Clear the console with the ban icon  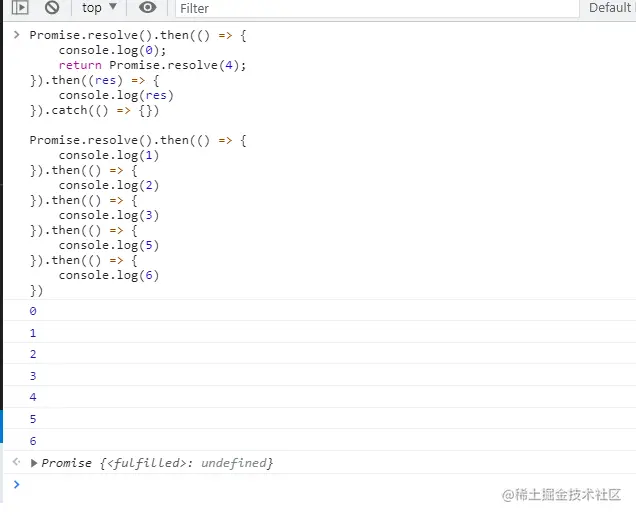(52, 7)
